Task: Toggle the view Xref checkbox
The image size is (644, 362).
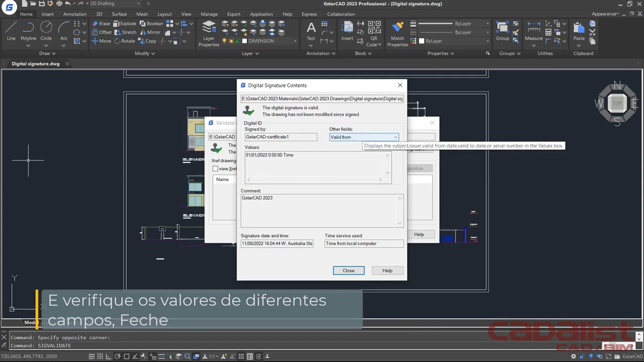Action: tap(215, 169)
